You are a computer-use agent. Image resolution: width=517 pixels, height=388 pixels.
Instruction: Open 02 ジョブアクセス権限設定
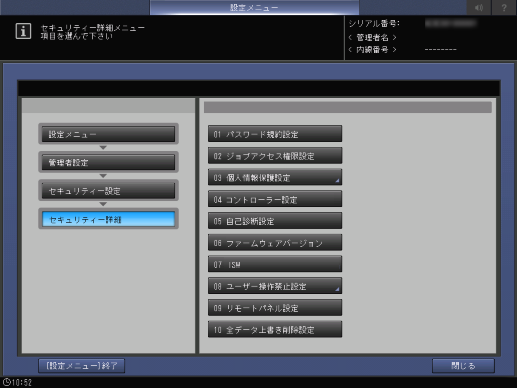point(275,155)
